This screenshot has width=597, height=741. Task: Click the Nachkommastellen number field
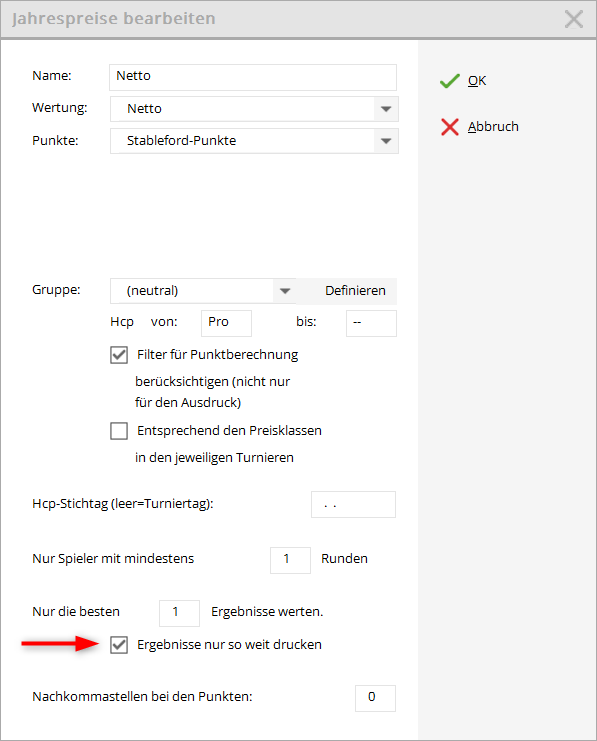point(375,698)
